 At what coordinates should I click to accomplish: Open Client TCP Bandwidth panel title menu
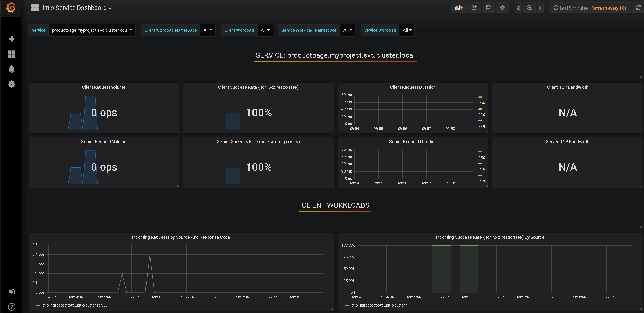(568, 87)
